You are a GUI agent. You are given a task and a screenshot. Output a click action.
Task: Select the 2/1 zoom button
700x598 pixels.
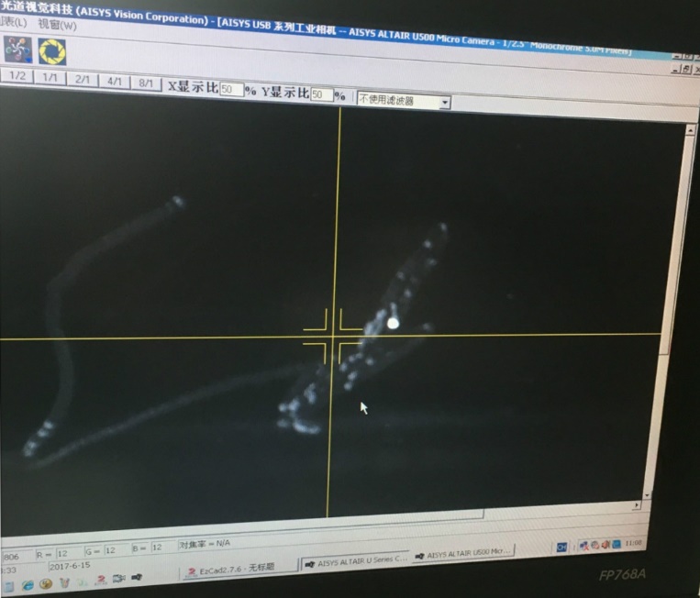(x=82, y=80)
